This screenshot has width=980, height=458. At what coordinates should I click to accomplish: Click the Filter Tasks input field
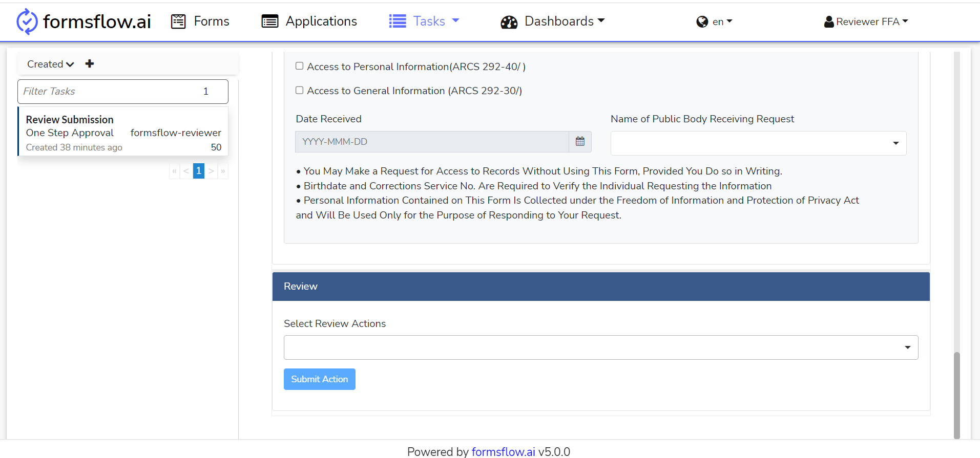[x=123, y=91]
